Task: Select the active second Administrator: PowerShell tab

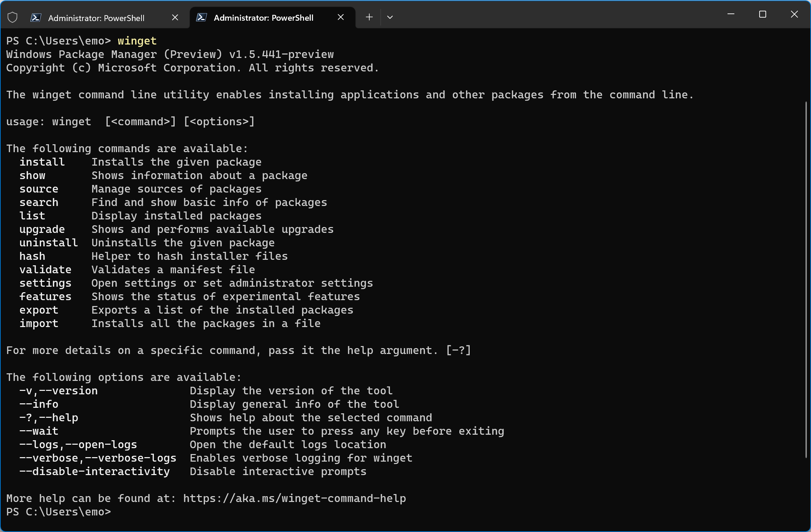Action: (x=263, y=18)
